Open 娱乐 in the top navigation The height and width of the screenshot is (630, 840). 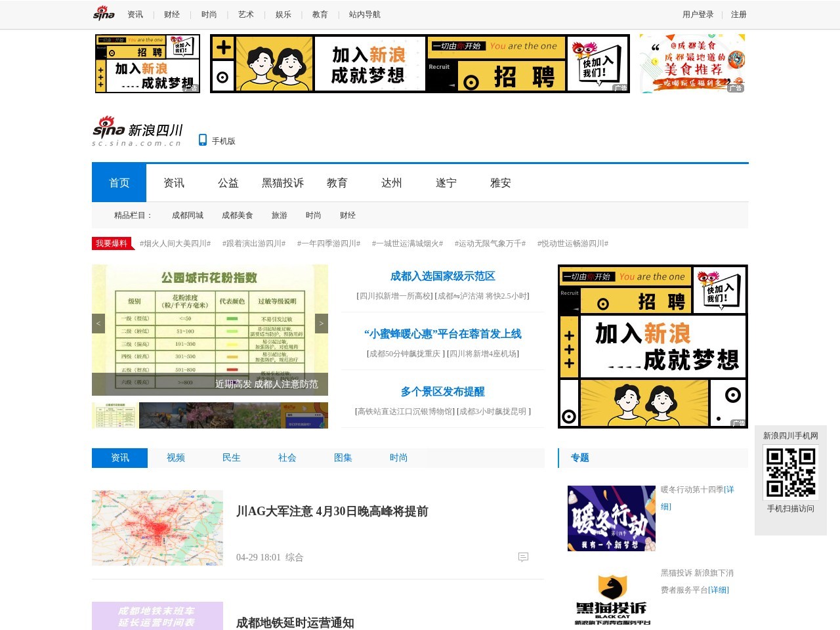tap(283, 14)
